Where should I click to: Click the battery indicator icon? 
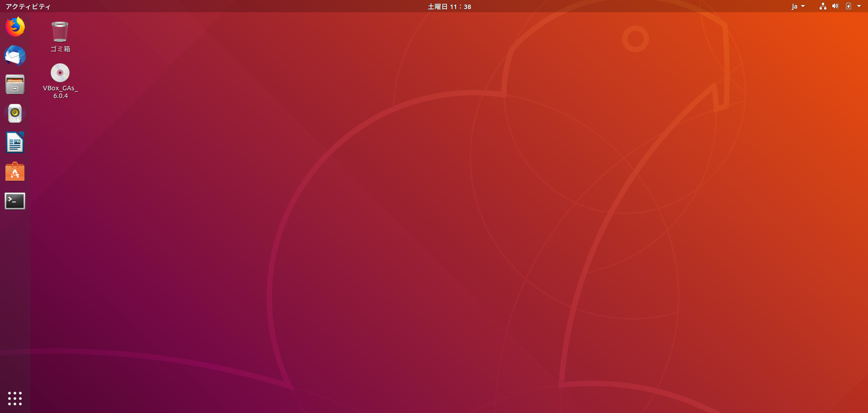point(848,6)
